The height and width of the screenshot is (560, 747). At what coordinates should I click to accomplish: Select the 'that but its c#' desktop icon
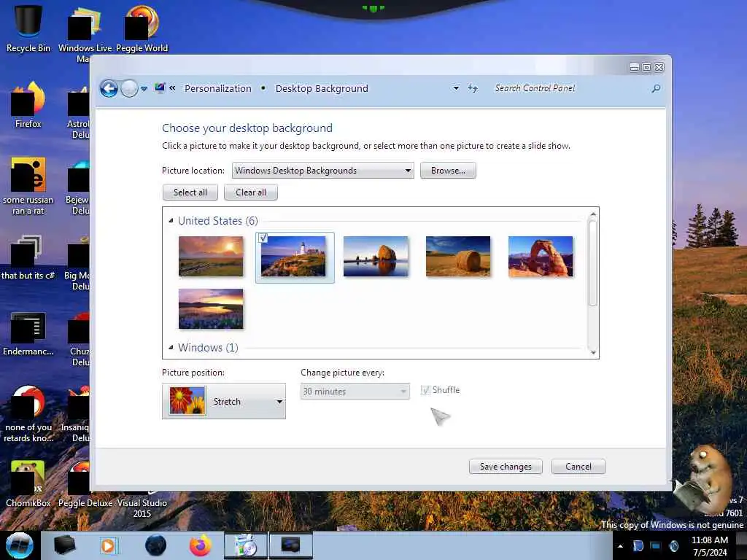[x=28, y=257]
